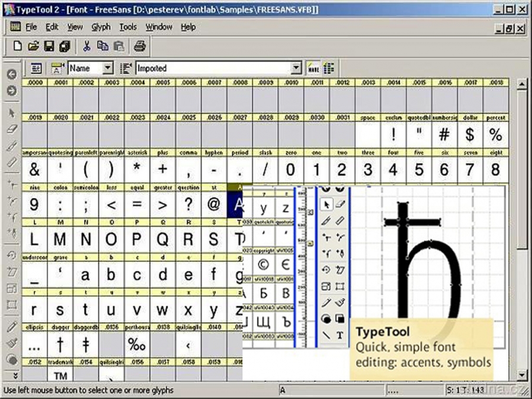Click the Paste clipboard icon

(119, 46)
